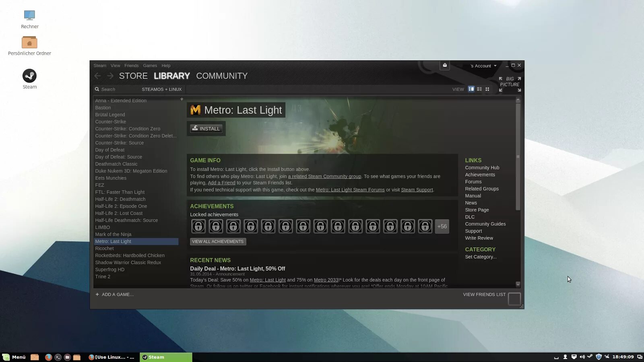644x362 pixels.
Task: Open the terminal launcher in the panel
Action: coord(58,357)
